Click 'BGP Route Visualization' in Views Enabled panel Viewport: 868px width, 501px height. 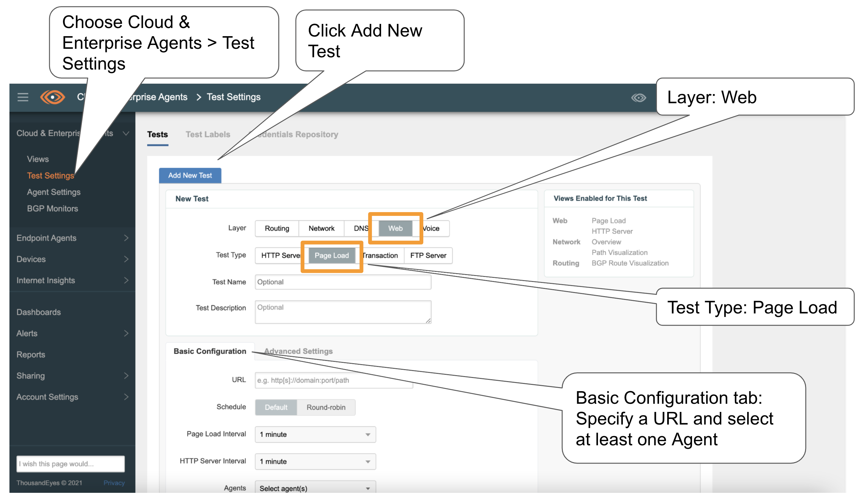tap(630, 263)
